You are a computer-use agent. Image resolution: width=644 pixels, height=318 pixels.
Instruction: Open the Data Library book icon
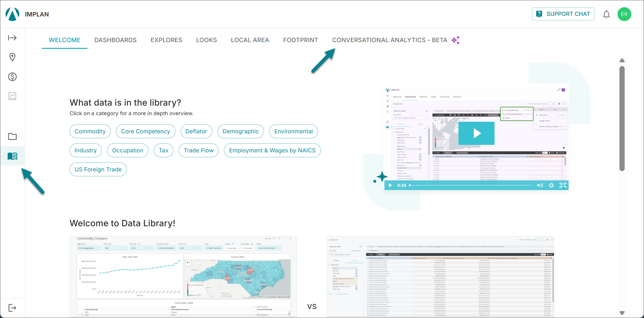tap(12, 156)
